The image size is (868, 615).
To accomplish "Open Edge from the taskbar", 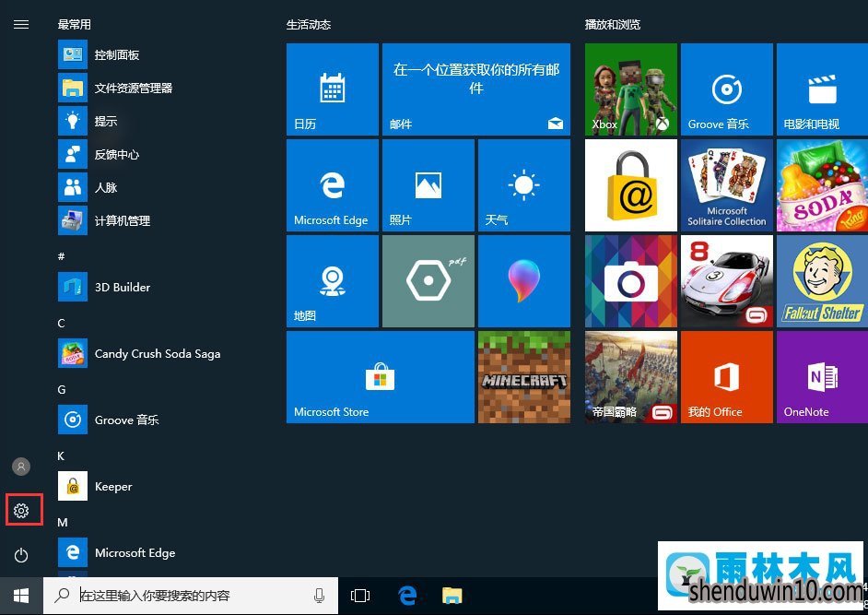I will coord(407,596).
